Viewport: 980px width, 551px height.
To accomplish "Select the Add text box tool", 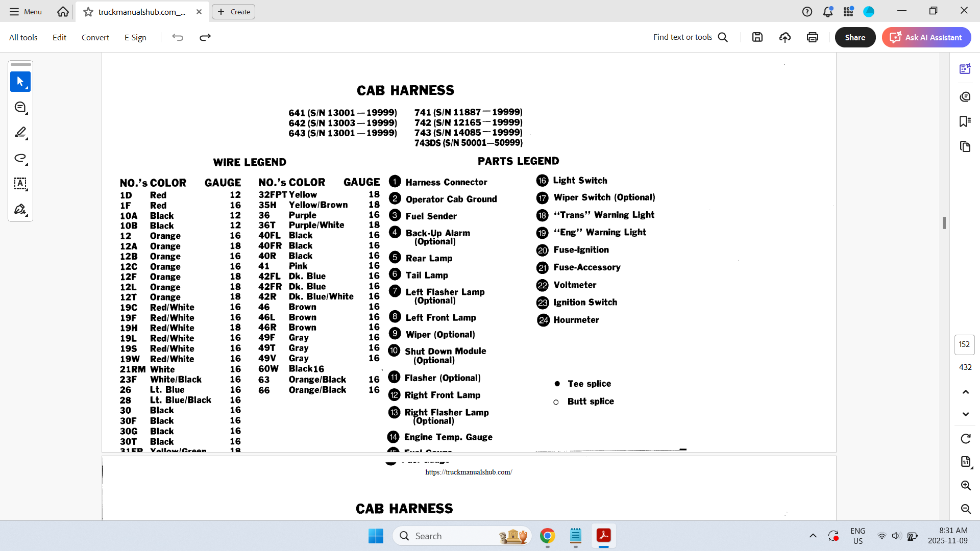I will click(20, 184).
